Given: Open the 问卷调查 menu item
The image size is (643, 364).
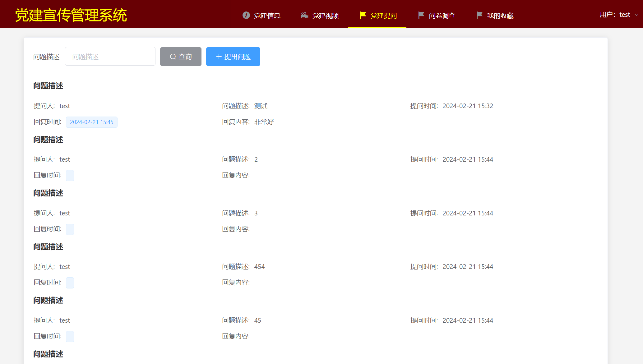Looking at the screenshot, I should (442, 16).
